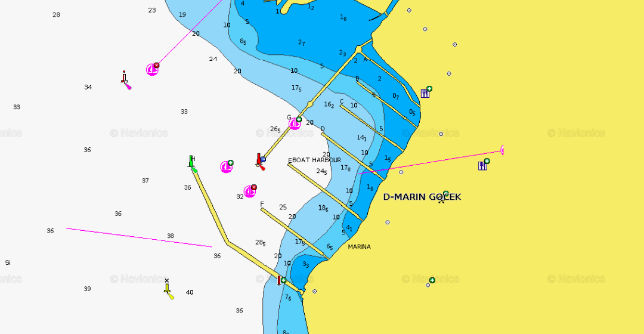Viewport: 644px width, 334px height.
Task: Click the pink marker at the line's east end
Action: coord(503,150)
